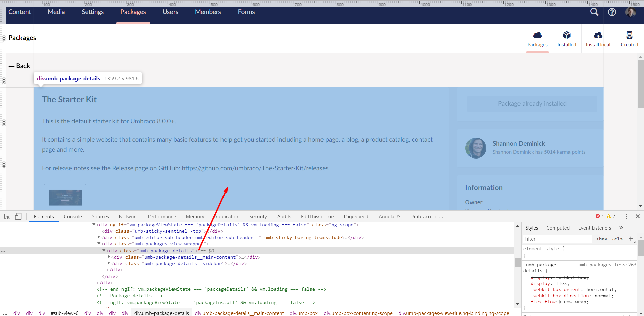Toggle class editing with .cls control
644x316 pixels.
point(617,239)
